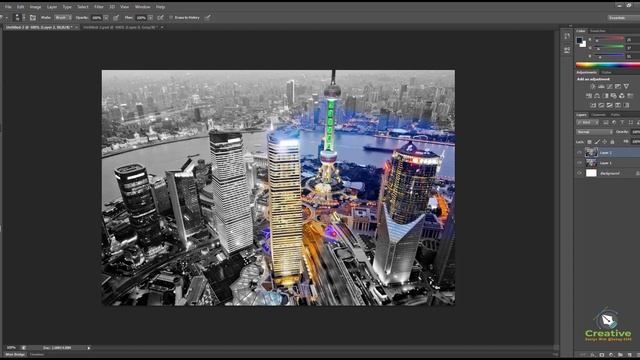The width and height of the screenshot is (640, 360).
Task: Open the eraser Mode dropdown showing Brush
Action: pyautogui.click(x=63, y=18)
